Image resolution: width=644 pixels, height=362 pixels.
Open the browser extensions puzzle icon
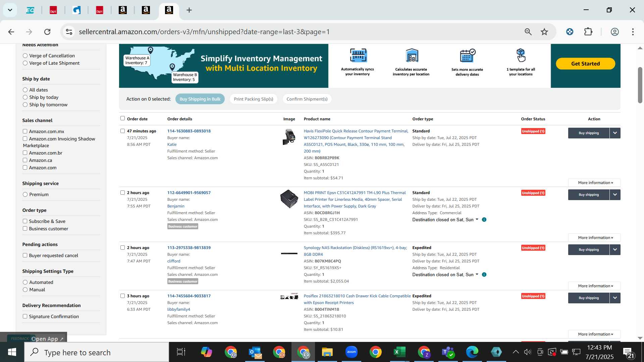(x=588, y=32)
